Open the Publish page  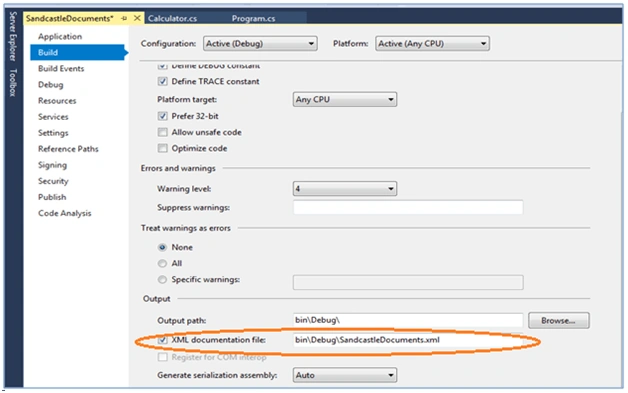click(52, 197)
